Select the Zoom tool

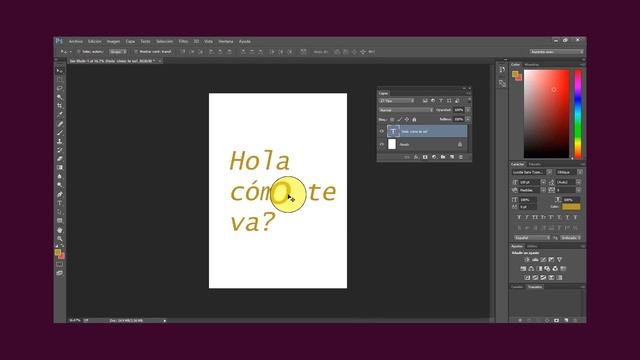60,238
